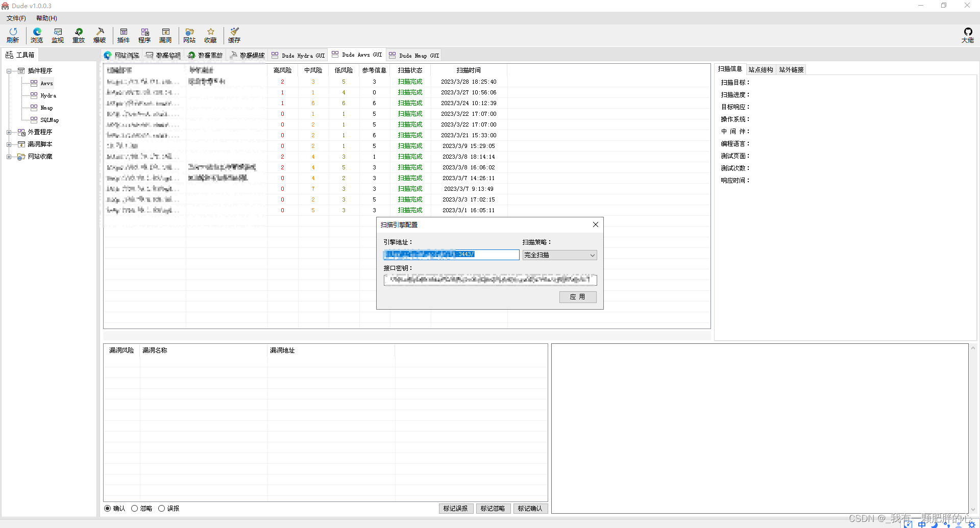The image size is (980, 528).
Task: Select the 站外链接 tab
Action: [x=791, y=70]
